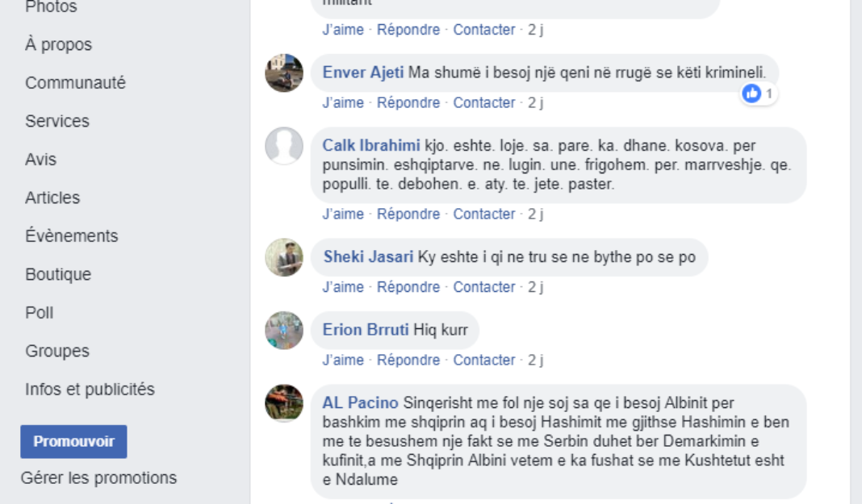The height and width of the screenshot is (504, 862).
Task: Click Contacter under Calk Ibrahimi's comment
Action: point(484,214)
